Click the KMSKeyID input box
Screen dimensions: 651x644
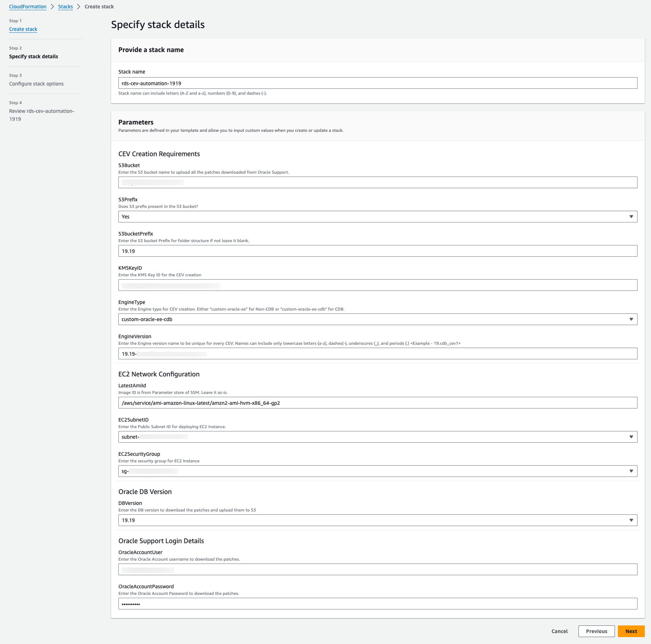tap(377, 285)
